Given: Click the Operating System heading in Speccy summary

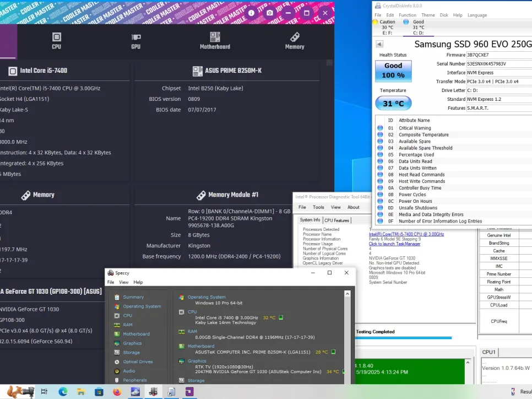Looking at the screenshot, I should [207, 297].
